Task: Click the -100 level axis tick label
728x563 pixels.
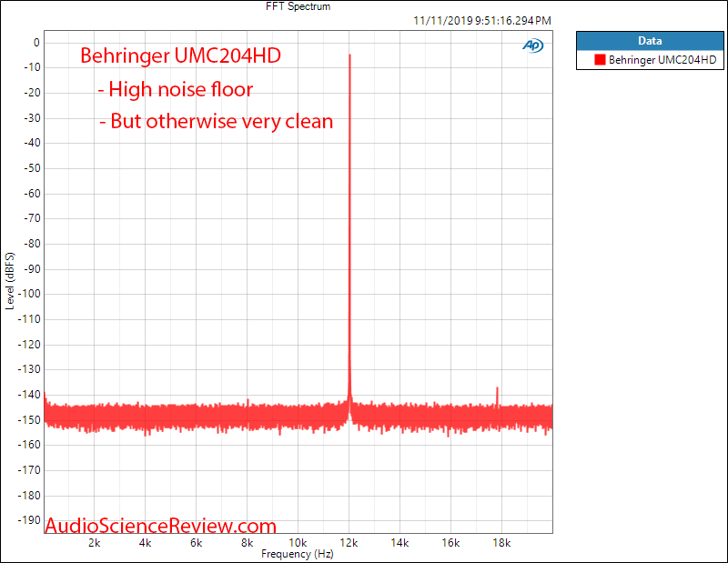Action: (x=29, y=294)
